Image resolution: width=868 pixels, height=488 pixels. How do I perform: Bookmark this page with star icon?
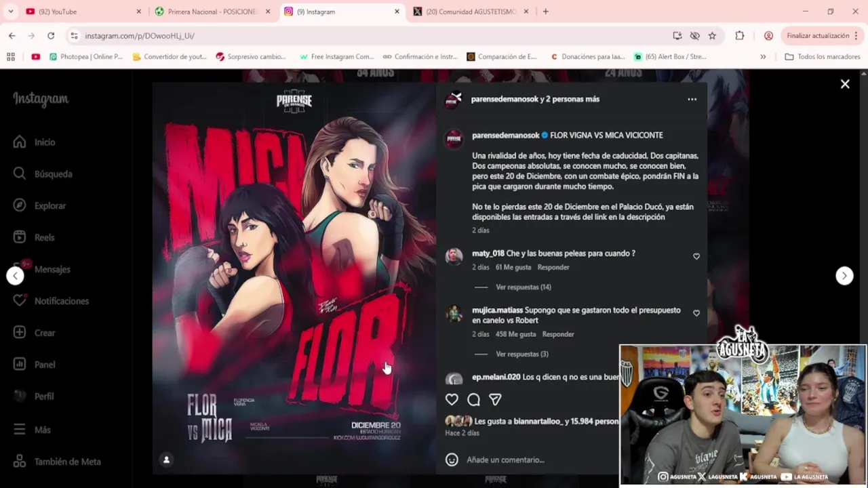[x=712, y=35]
